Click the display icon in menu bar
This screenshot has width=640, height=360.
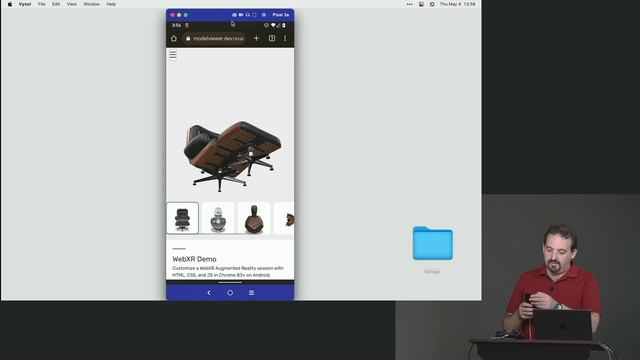tap(421, 4)
